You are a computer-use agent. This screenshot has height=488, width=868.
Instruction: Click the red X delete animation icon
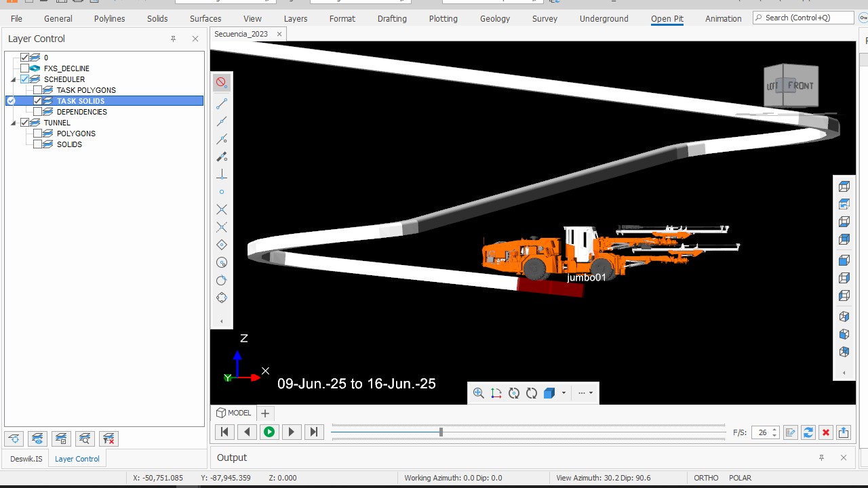825,432
